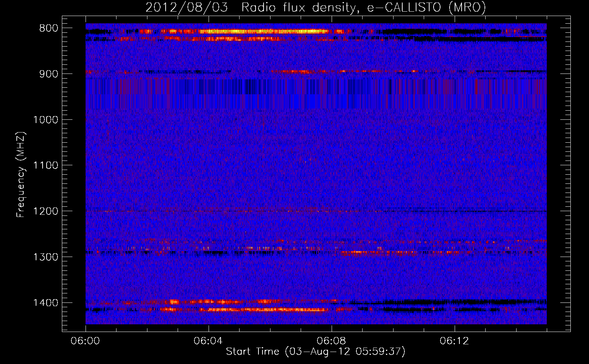Select the '1000' frequency axis label
589x364 pixels.
point(46,120)
